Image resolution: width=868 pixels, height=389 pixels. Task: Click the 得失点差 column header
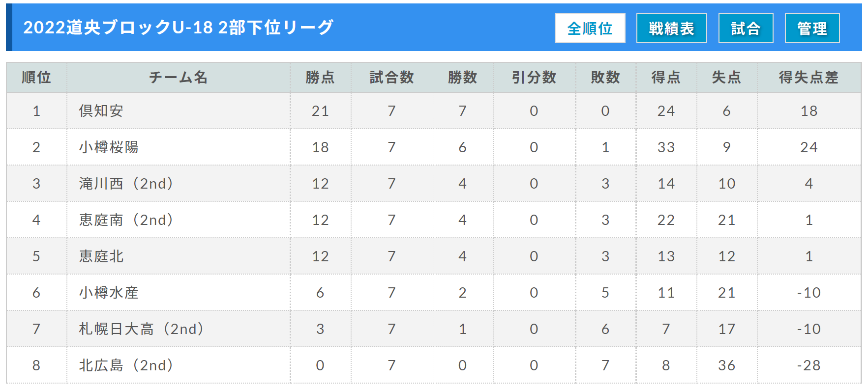click(x=809, y=78)
